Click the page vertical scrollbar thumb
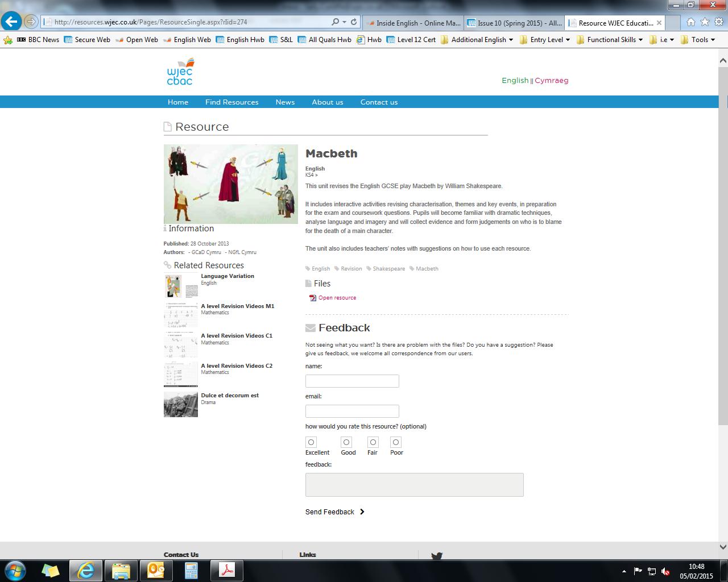This screenshot has width=728, height=582. (x=723, y=246)
